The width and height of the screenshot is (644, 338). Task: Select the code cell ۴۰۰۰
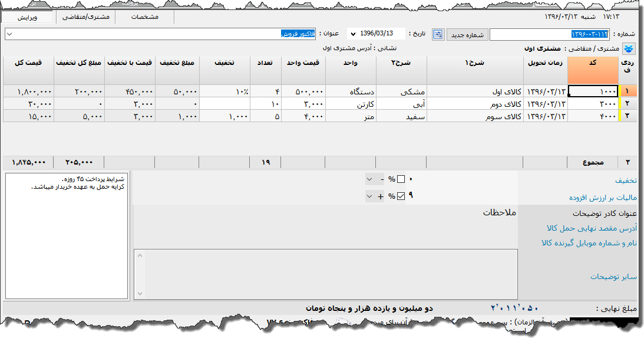(593, 116)
